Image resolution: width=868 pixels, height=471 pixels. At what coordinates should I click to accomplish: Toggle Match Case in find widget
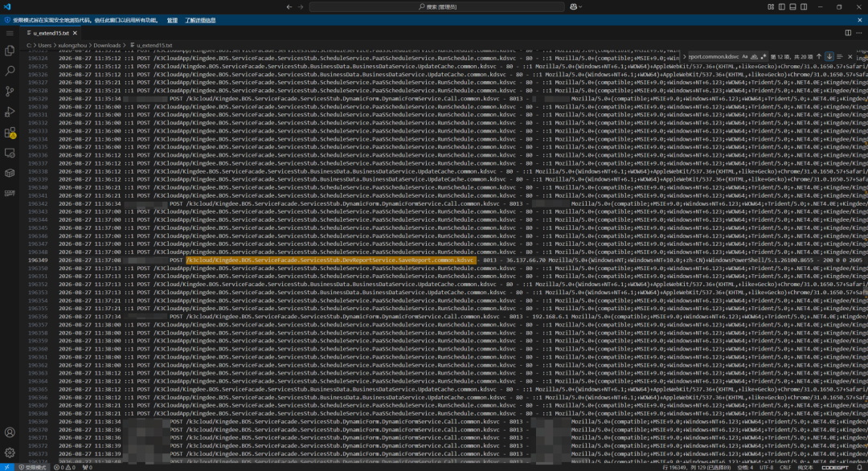click(x=744, y=56)
